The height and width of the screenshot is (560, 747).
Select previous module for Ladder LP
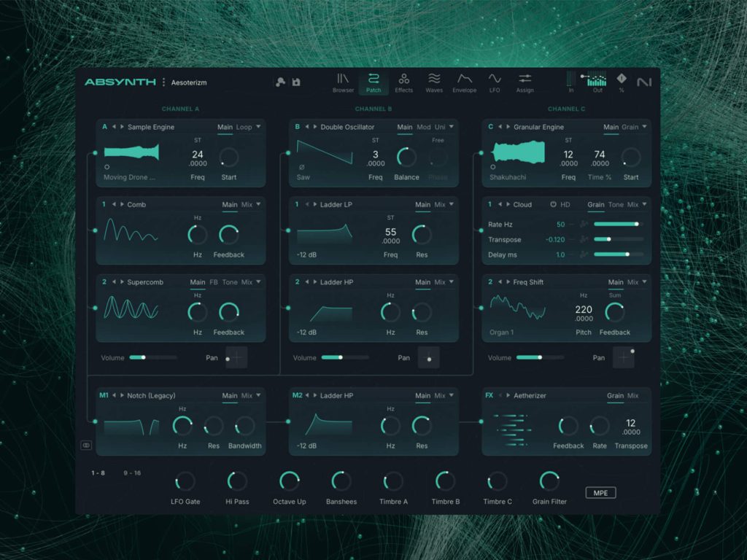[x=307, y=204]
